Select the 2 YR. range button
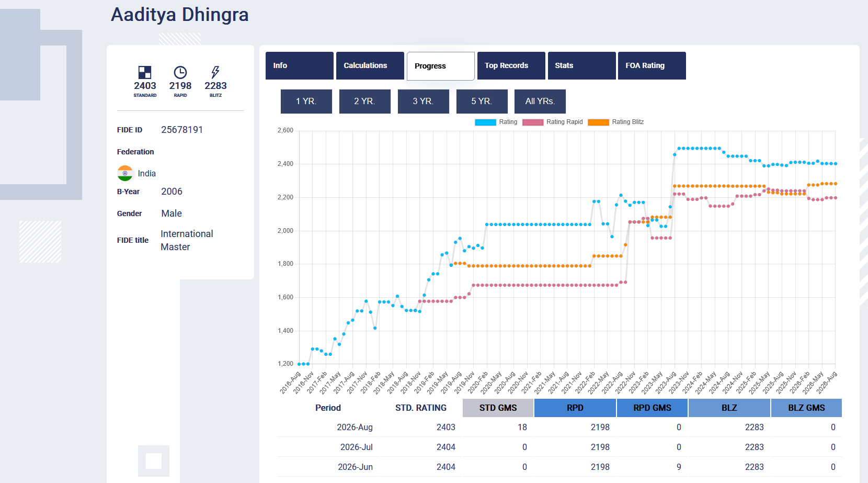This screenshot has height=483, width=868. 365,102
